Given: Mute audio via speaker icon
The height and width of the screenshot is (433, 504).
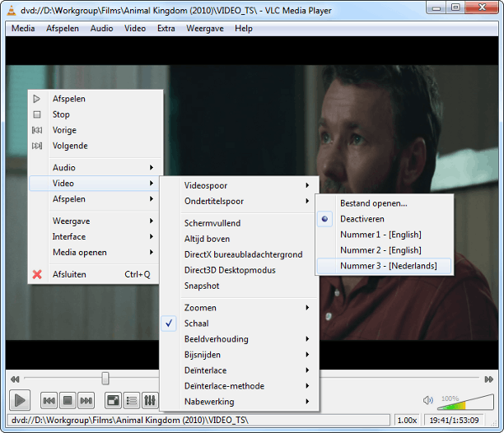Looking at the screenshot, I should pyautogui.click(x=427, y=400).
